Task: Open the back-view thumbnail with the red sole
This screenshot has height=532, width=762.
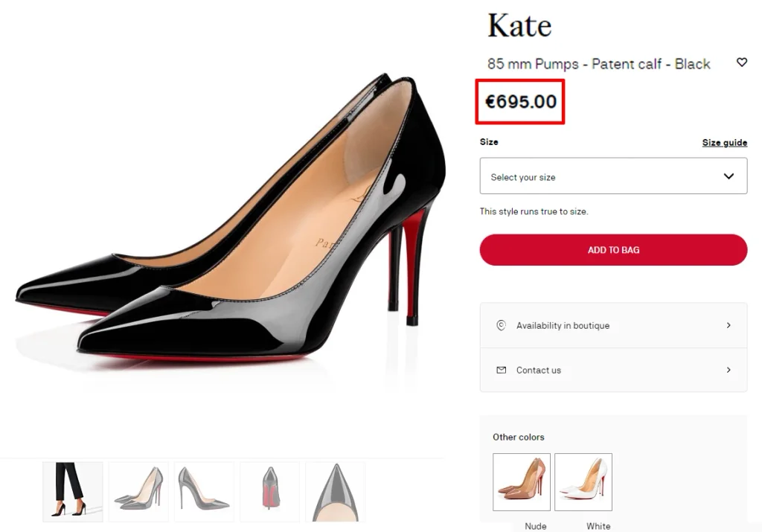Action: (x=269, y=491)
